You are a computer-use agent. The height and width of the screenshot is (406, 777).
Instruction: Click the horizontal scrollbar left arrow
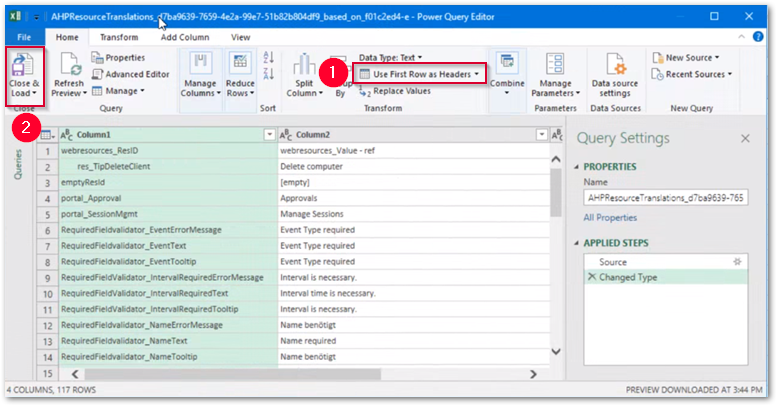tap(75, 374)
